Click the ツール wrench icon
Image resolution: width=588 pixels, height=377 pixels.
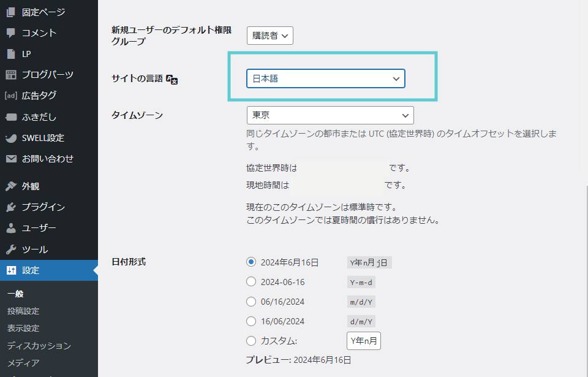point(11,249)
